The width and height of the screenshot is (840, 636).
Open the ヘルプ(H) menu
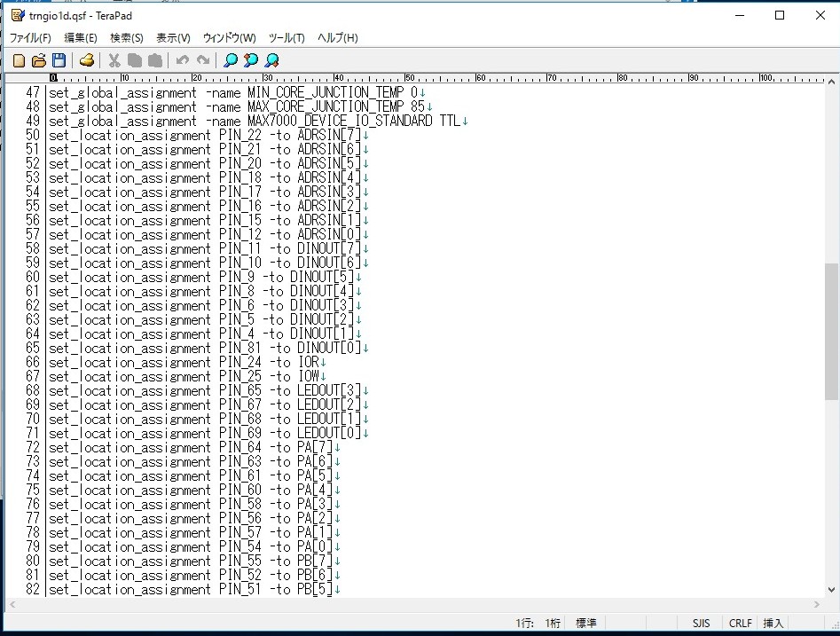point(337,38)
